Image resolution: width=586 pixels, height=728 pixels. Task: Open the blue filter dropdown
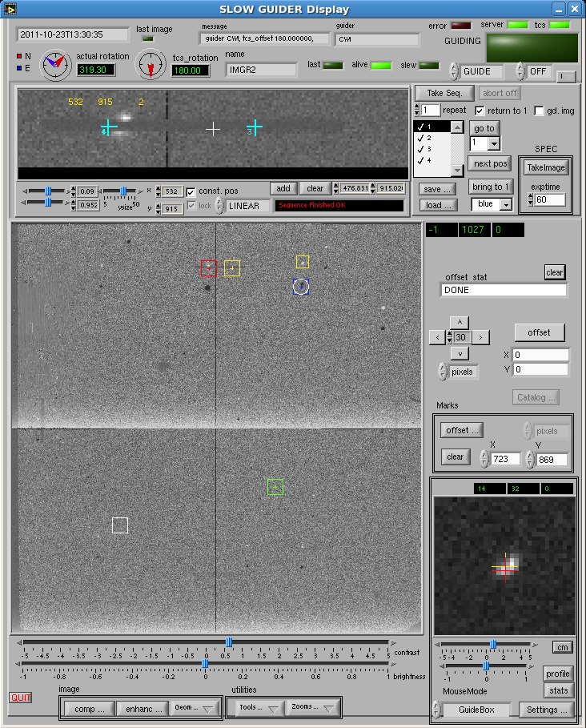click(492, 203)
